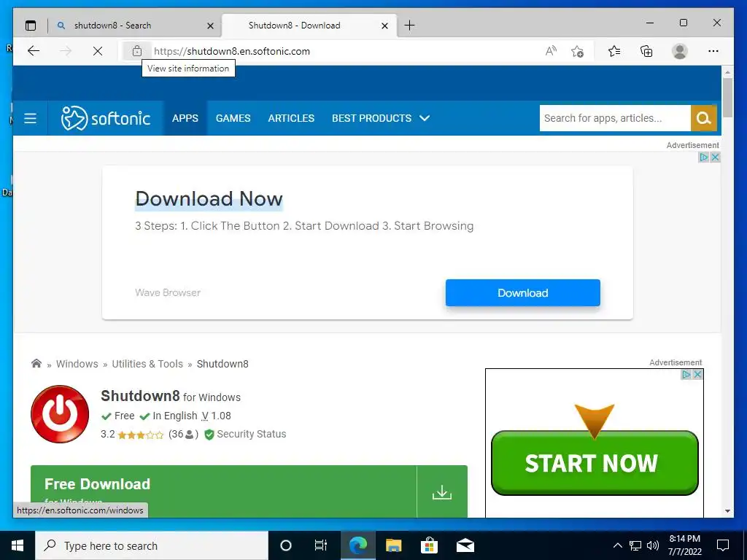
Task: Click the Download Now ad heading
Action: pyautogui.click(x=209, y=198)
